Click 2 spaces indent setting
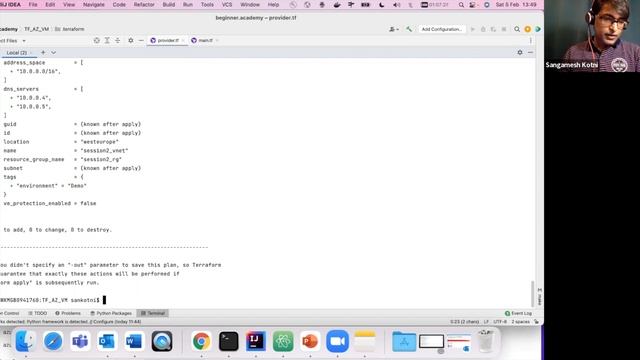Viewport: 640px width, 360px height. click(521, 322)
